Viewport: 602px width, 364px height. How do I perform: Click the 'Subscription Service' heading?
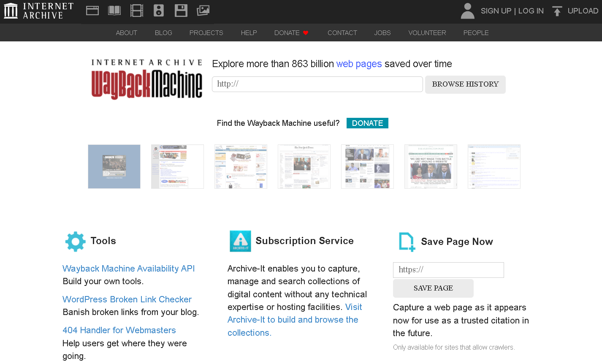click(305, 241)
